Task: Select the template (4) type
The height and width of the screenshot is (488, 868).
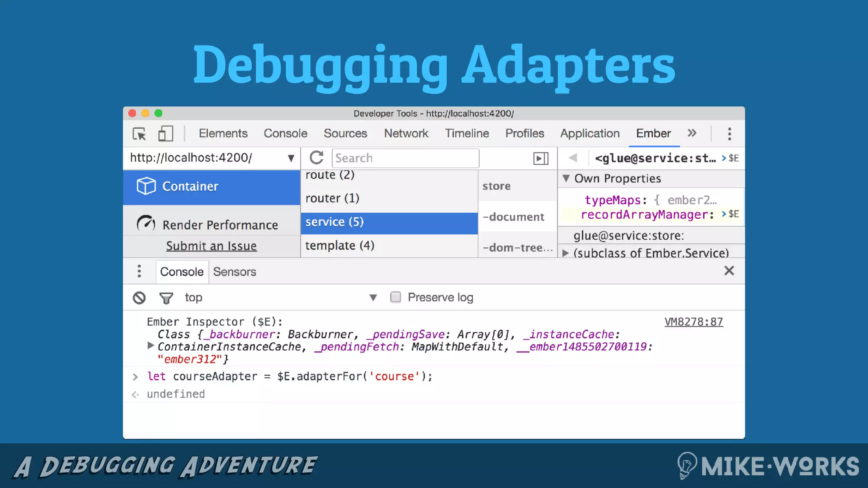Action: point(389,246)
